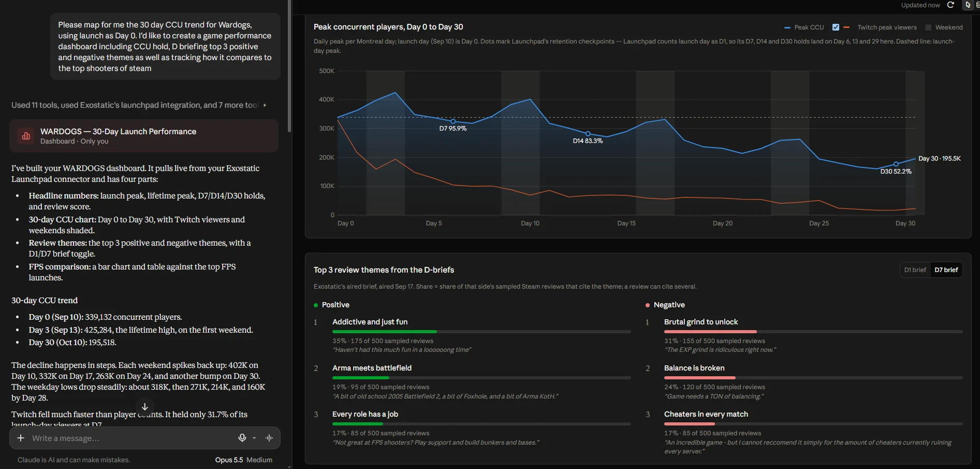The image size is (980, 469).
Task: Open the WARDOGS dashboard card icon
Action: [25, 136]
